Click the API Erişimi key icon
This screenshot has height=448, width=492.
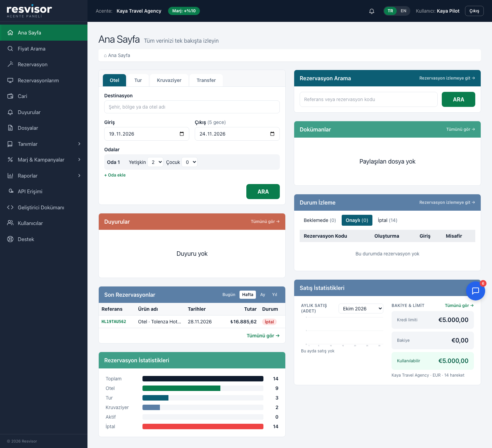click(x=10, y=192)
